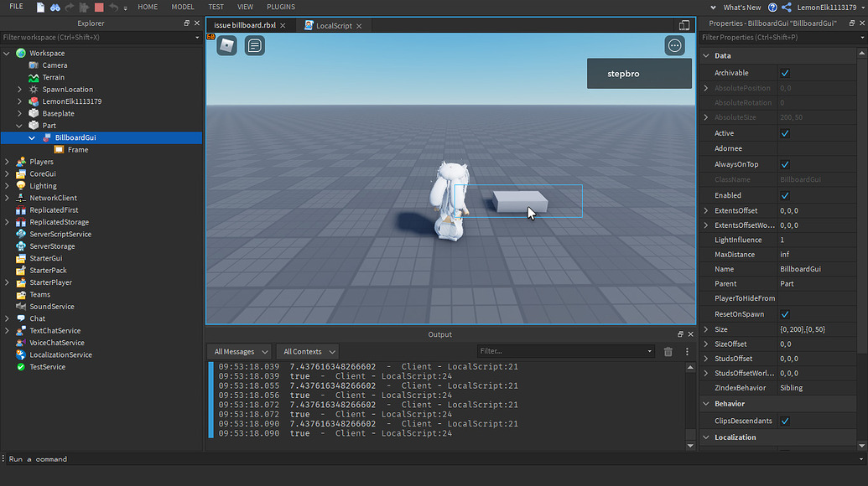The image size is (868, 486).
Task: Open the All Messages dropdown
Action: (240, 352)
